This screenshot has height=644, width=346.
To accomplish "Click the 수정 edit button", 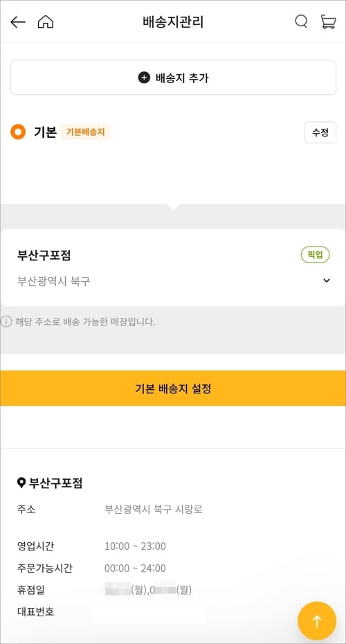I will coord(320,133).
